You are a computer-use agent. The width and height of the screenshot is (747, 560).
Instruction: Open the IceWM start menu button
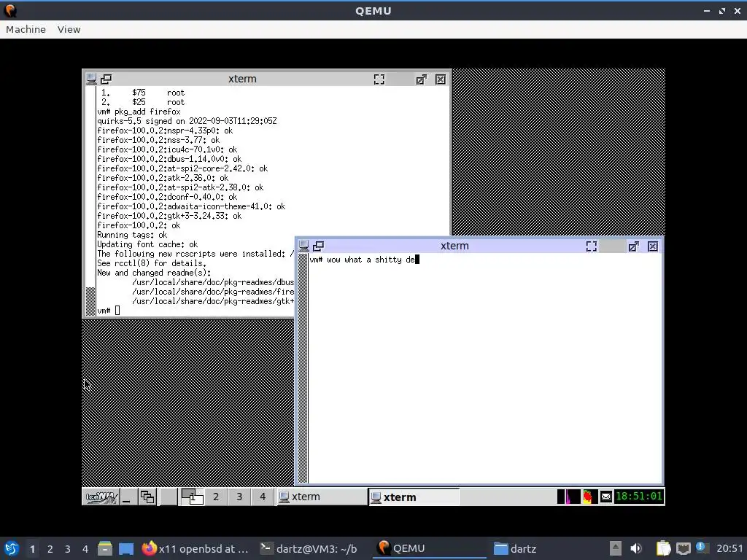tap(101, 497)
